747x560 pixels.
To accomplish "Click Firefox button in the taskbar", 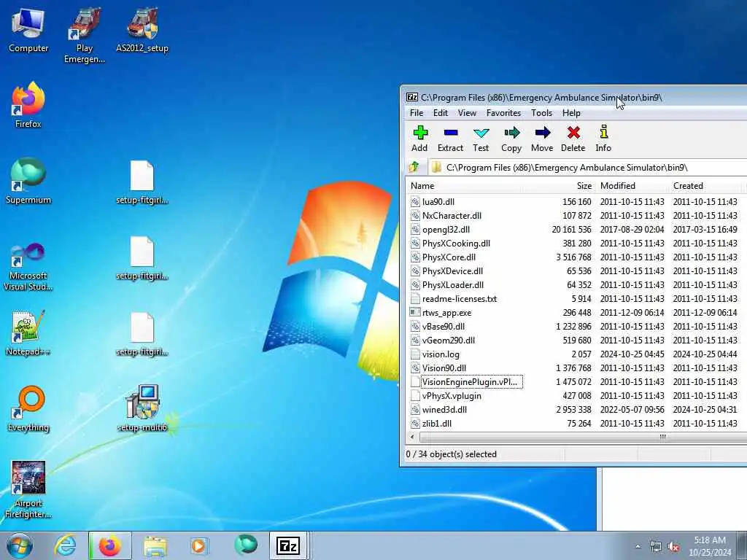I will coord(110,545).
